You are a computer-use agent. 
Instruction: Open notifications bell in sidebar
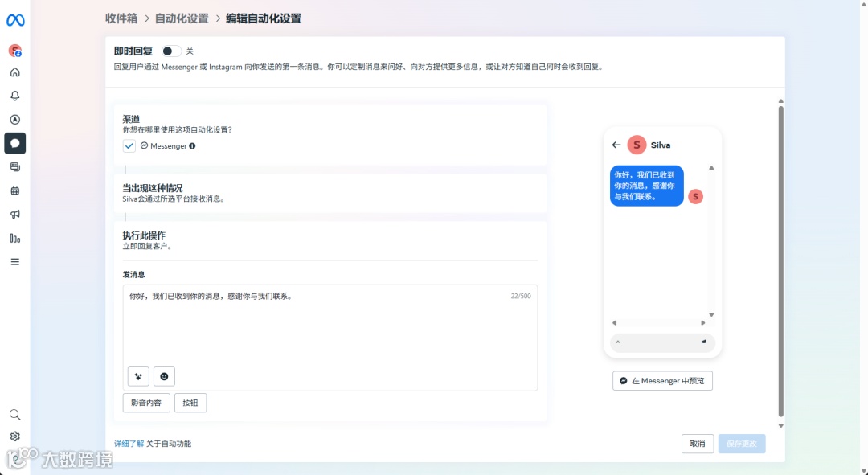[15, 96]
